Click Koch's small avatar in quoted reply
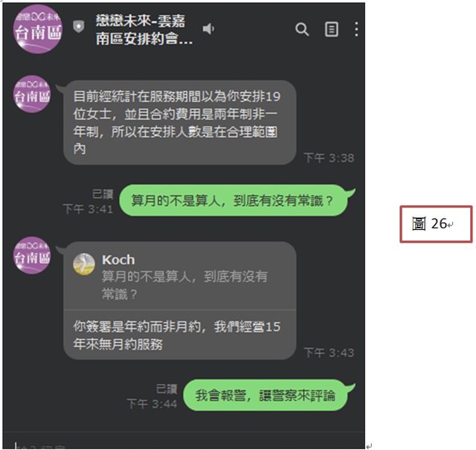This screenshot has height=450, width=476. point(84,264)
